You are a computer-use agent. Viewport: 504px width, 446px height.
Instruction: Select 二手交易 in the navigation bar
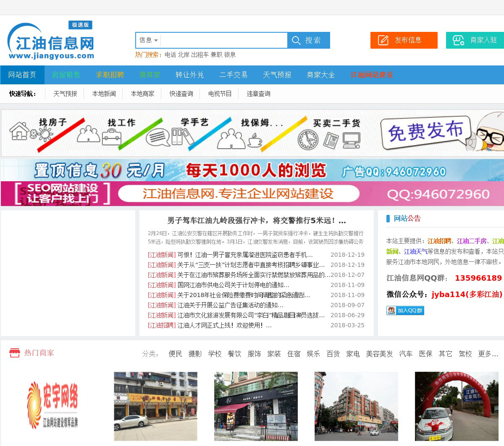(x=233, y=75)
